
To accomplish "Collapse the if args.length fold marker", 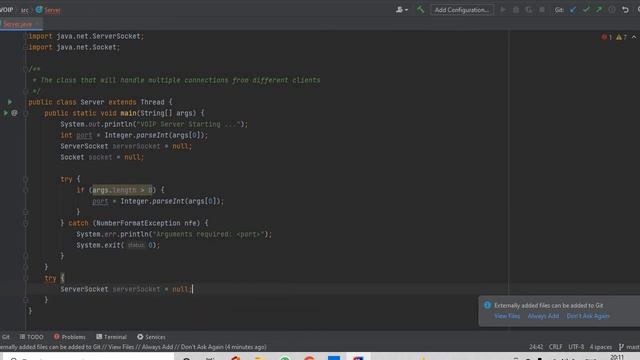I will [26, 190].
